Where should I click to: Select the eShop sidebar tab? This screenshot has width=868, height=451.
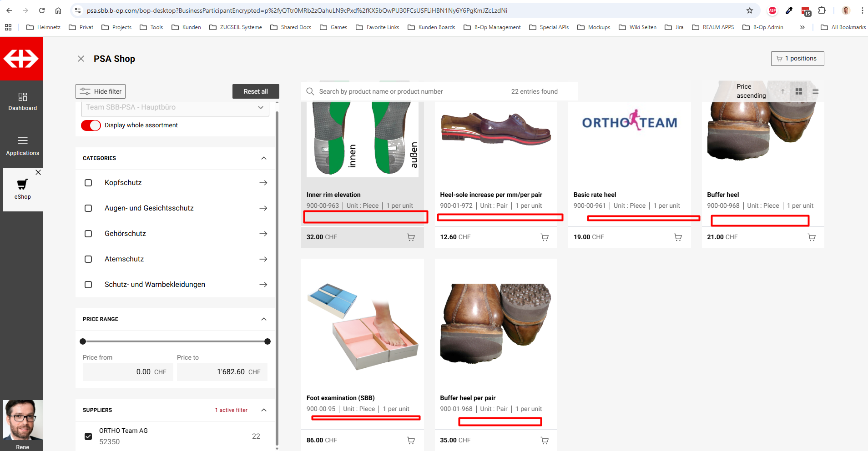point(22,189)
